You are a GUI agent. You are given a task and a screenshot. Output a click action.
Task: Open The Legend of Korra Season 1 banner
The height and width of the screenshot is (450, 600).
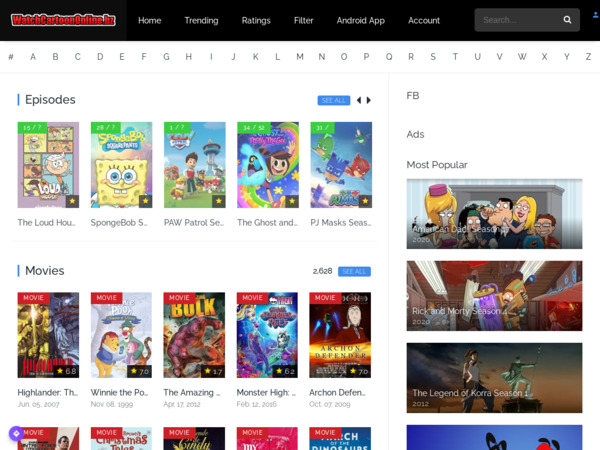[494, 378]
